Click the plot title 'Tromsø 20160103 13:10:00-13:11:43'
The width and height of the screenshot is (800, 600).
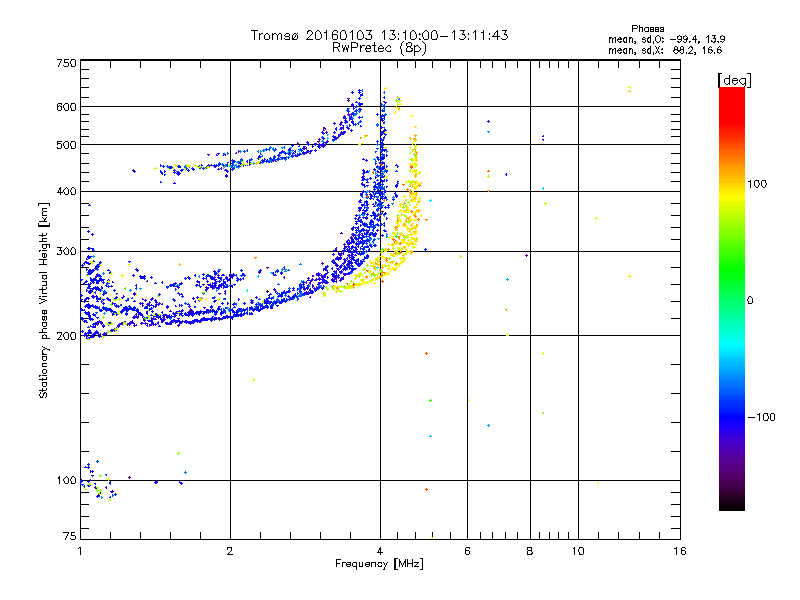point(379,35)
